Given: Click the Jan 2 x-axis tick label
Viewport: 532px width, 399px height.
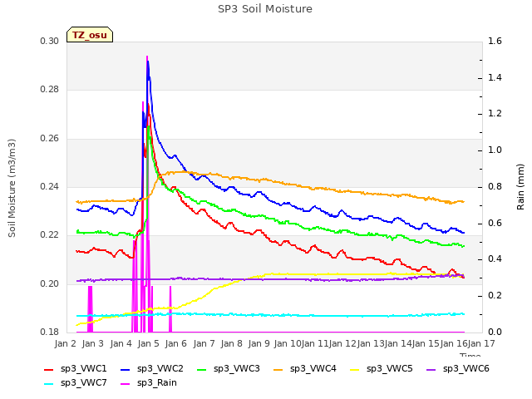Looking at the screenshot, I should 65,343.
